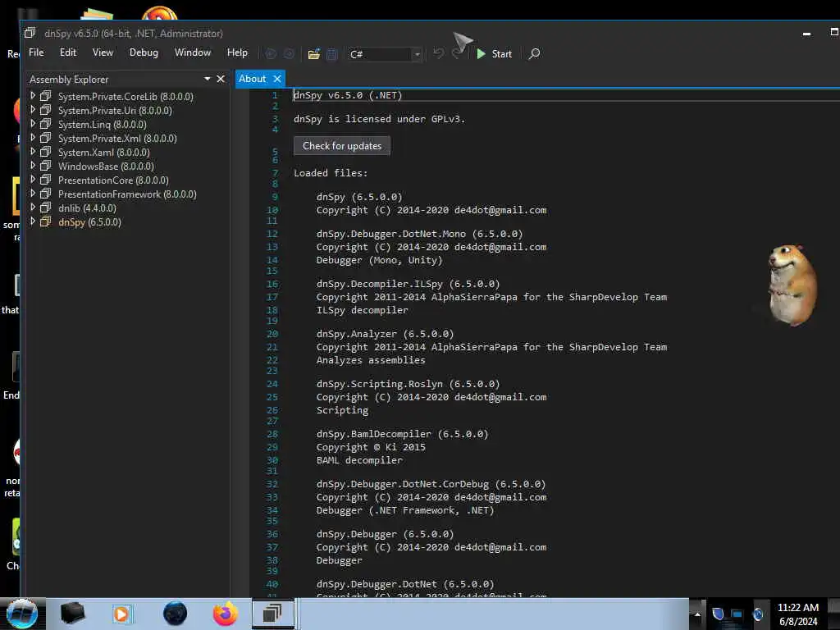This screenshot has width=840, height=630.
Task: Click the 'dnSpy.BamlDecompiler (6.5.0.0)' line
Action: coord(402,434)
